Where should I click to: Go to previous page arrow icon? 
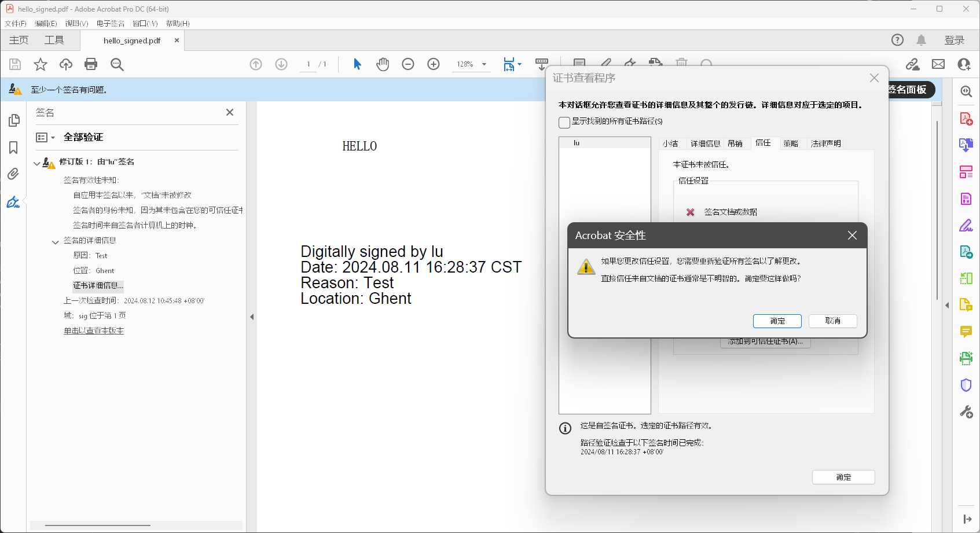256,64
